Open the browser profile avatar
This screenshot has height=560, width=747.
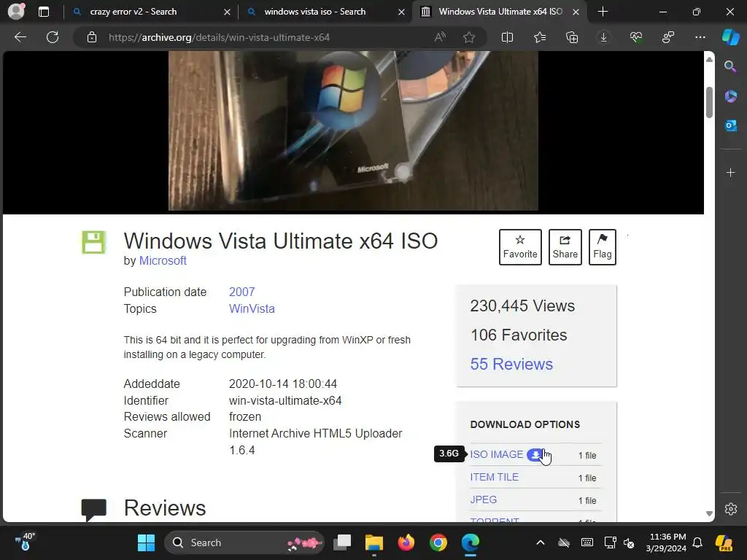(16, 12)
